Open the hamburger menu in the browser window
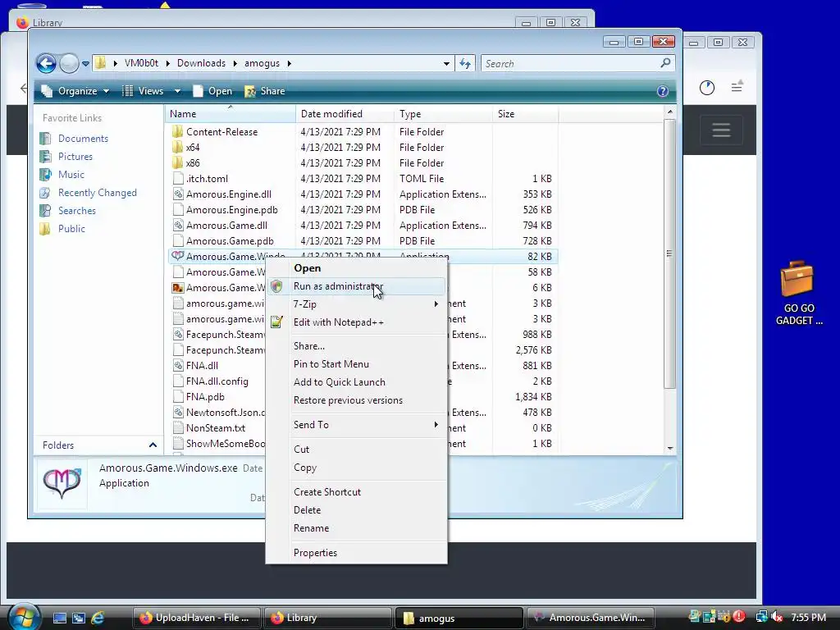 coord(721,130)
